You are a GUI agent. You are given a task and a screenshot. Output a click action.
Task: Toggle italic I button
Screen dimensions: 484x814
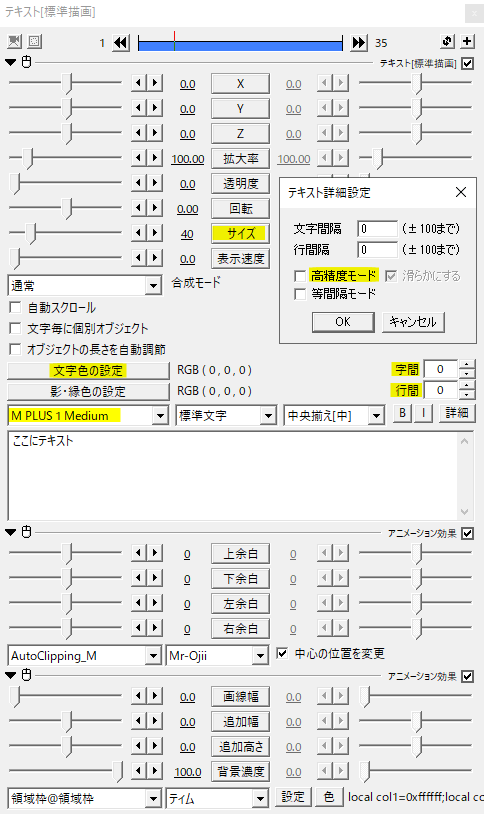pos(424,413)
